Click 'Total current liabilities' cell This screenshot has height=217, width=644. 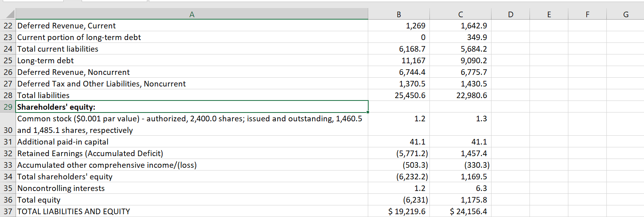point(192,49)
